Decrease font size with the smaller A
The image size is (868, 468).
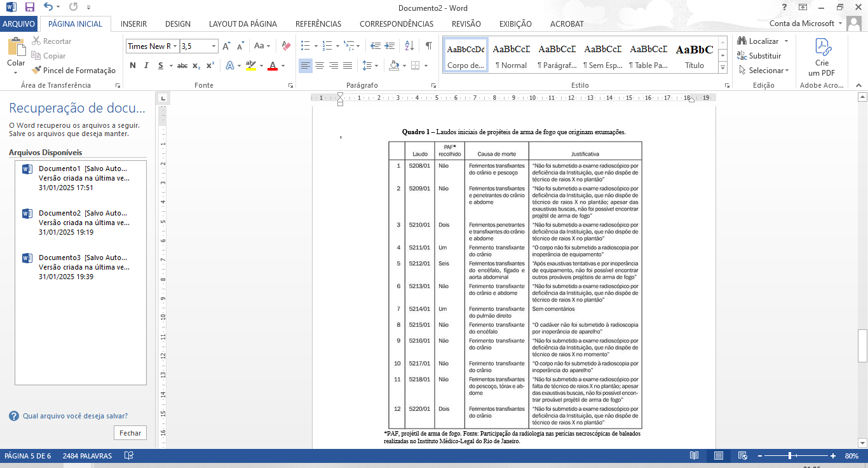tap(240, 46)
